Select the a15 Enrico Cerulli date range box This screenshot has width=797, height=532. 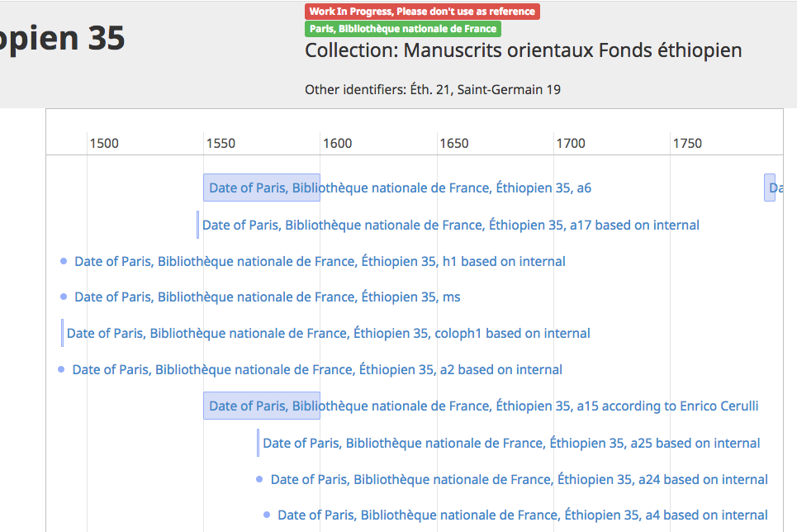click(262, 406)
